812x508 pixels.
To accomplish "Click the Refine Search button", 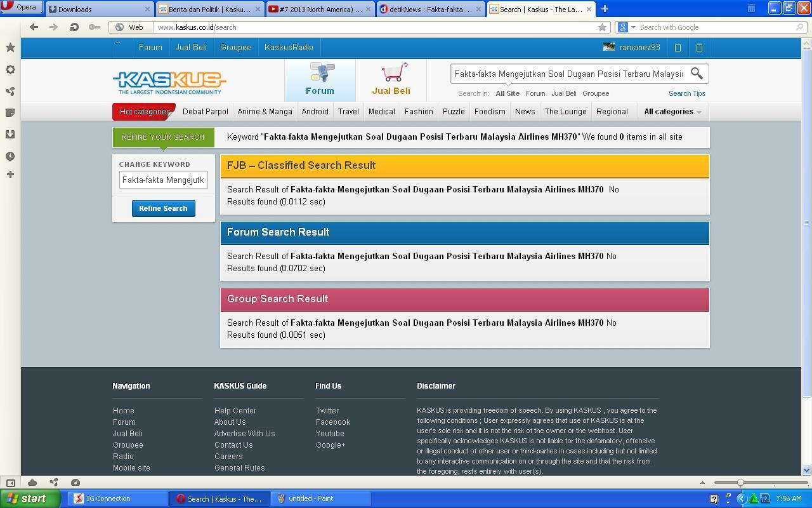I will pos(163,208).
